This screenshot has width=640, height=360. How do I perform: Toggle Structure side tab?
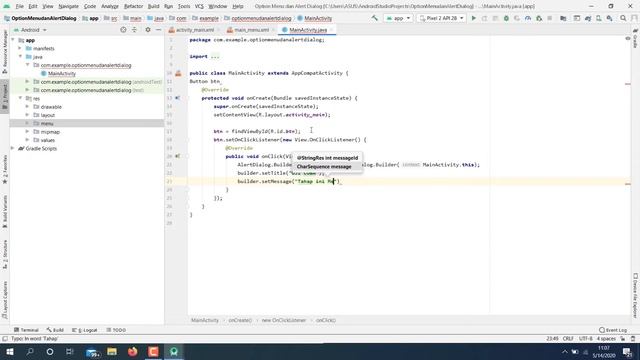coord(5,254)
